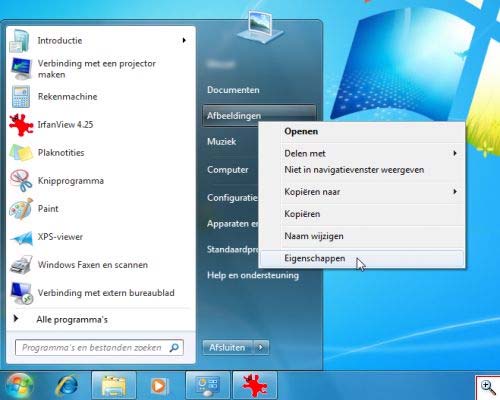
Task: Click the Knipprogramma program label
Action: click(71, 181)
